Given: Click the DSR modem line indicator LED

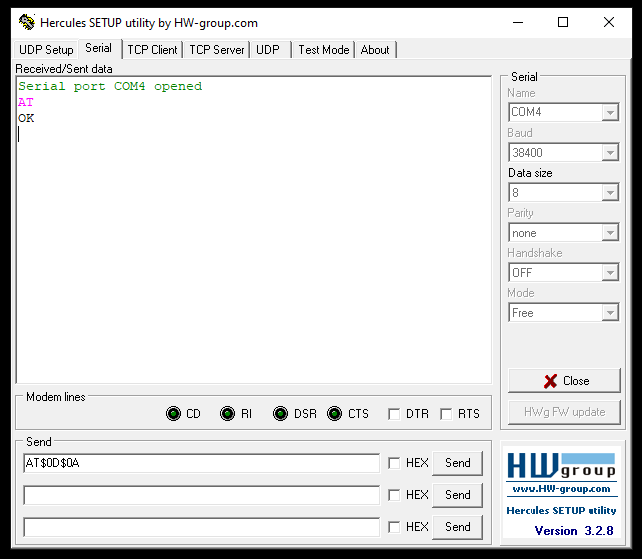Looking at the screenshot, I should point(280,414).
